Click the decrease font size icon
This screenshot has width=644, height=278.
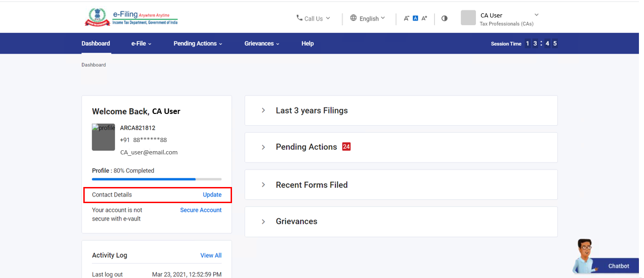406,18
